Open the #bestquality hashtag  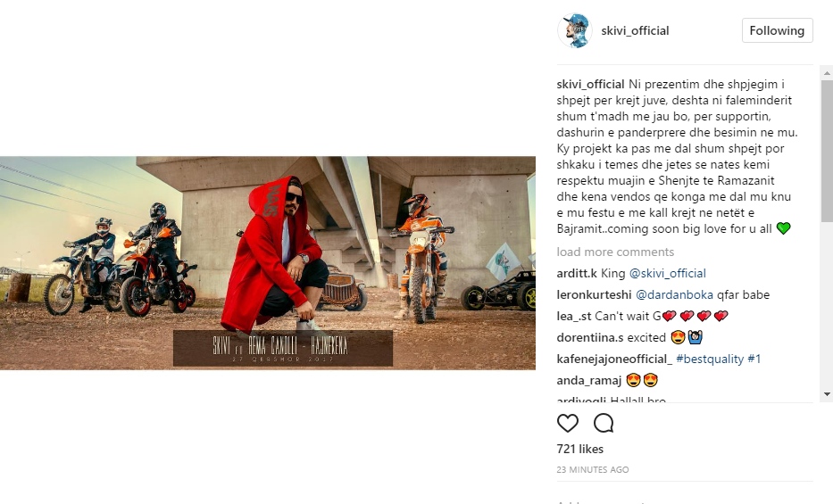[710, 359]
